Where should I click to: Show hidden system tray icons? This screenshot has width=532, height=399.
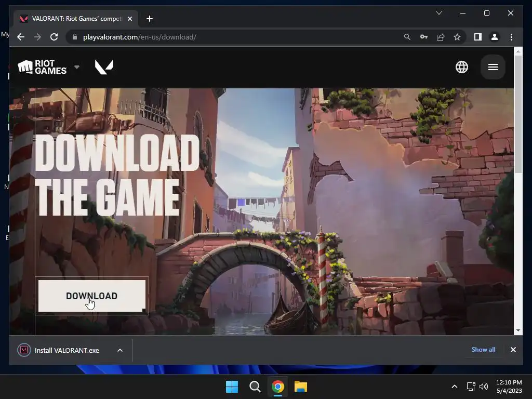point(454,387)
